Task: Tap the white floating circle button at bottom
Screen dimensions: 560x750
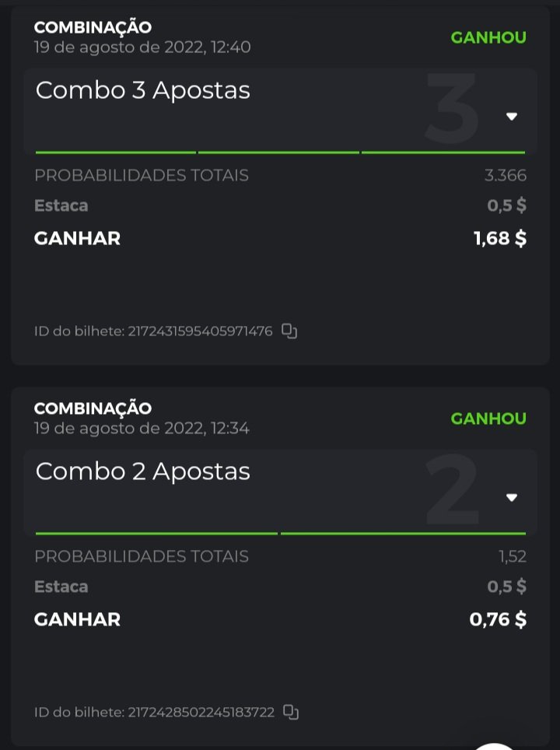Action: tap(498, 744)
